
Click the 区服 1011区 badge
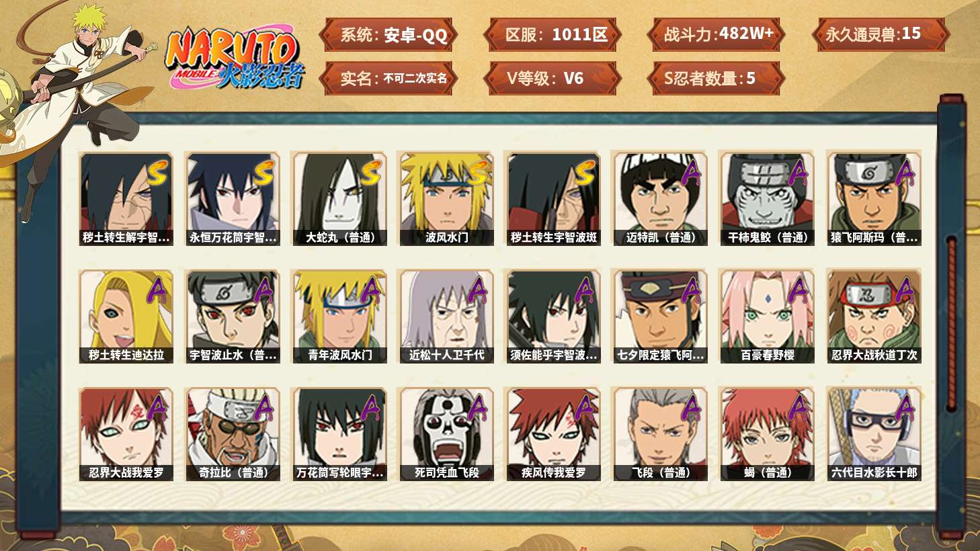click(553, 34)
